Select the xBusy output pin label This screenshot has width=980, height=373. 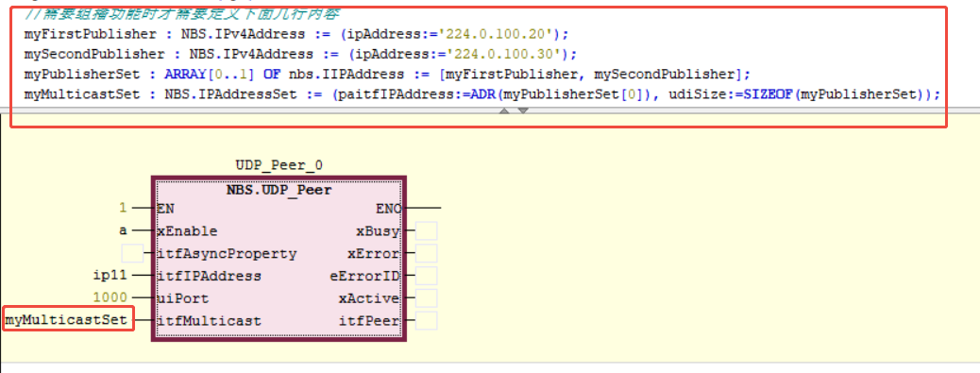[x=379, y=231]
